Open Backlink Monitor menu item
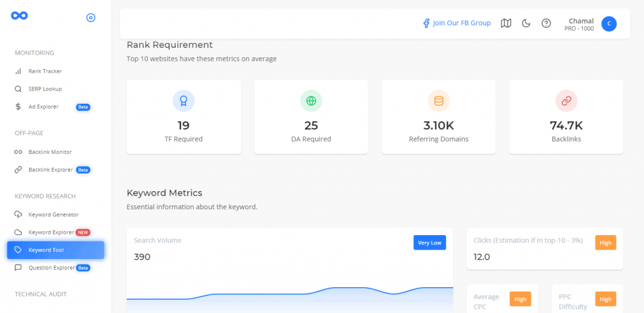 50,152
